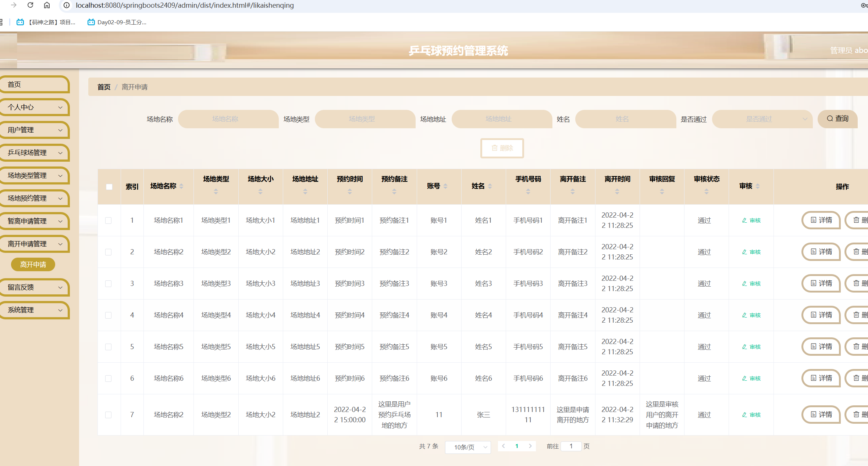This screenshot has width=868, height=466.
Task: Click the sort arrows on 账号 column
Action: point(445,186)
